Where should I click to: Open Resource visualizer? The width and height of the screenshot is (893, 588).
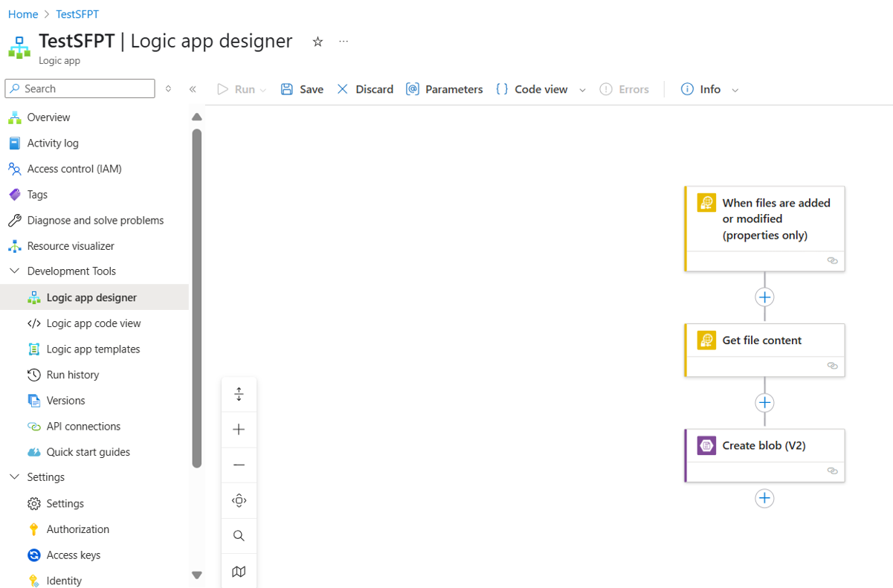71,246
